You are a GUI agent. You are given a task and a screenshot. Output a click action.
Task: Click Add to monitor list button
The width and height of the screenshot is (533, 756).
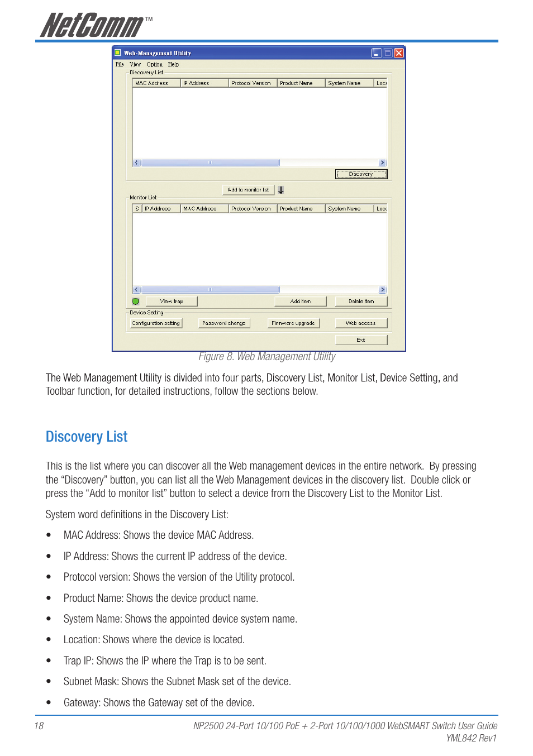(x=248, y=190)
